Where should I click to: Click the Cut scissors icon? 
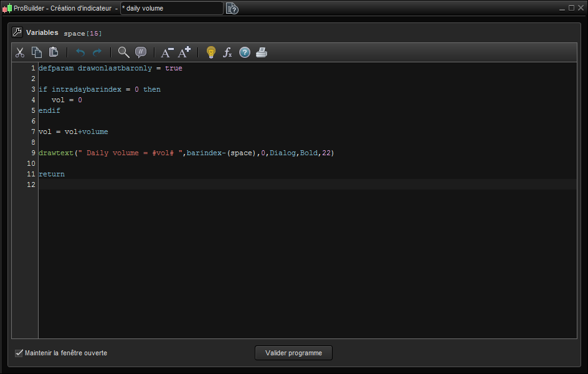(20, 52)
